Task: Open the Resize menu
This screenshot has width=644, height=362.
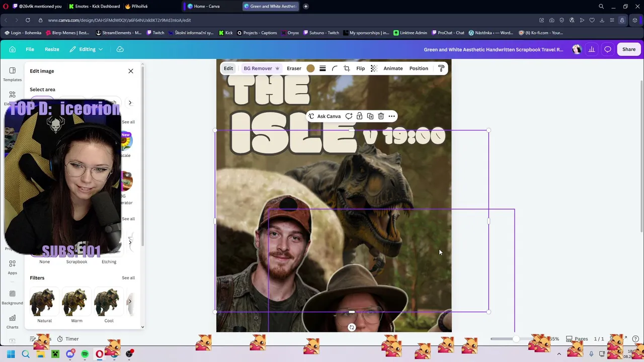Action: [x=52, y=49]
